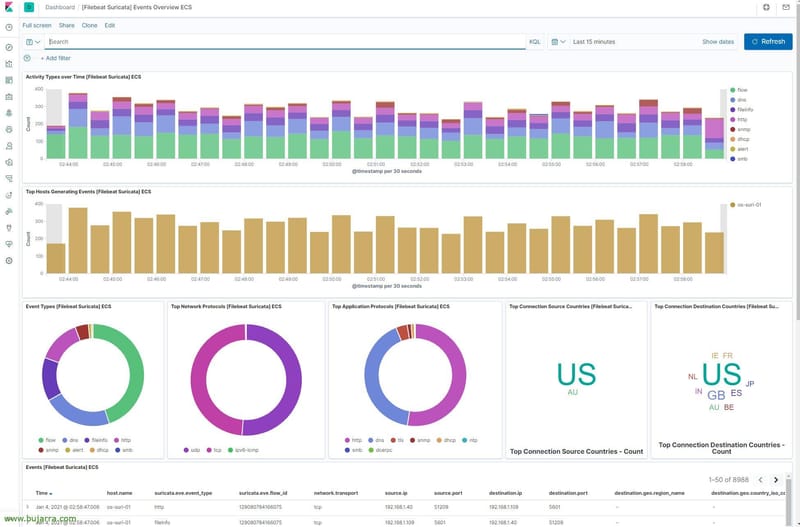Screen dimensions: 800x527
Task: Click the blue Refresh button
Action: [768, 42]
